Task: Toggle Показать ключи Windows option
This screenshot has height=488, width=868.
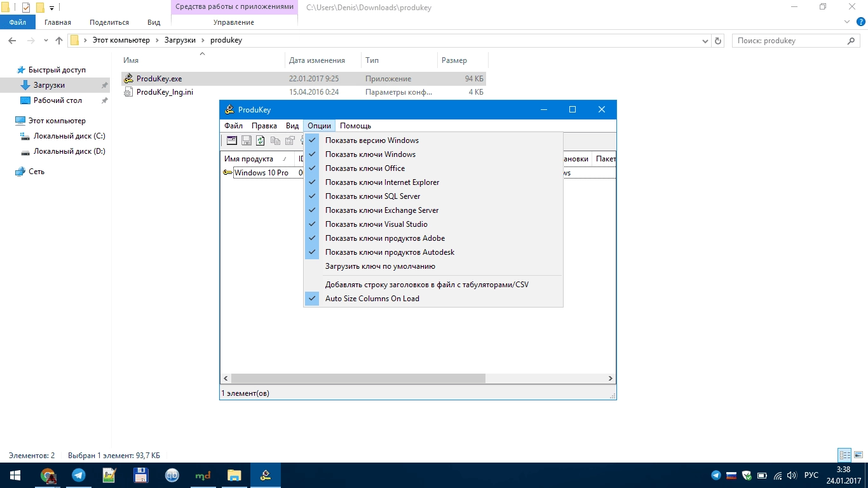Action: pyautogui.click(x=433, y=154)
